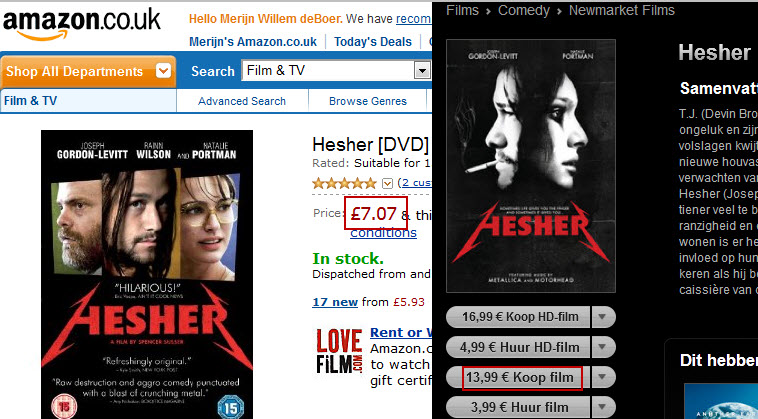Click the LoveFilm logo
This screenshot has width=758, height=419.
pos(339,351)
